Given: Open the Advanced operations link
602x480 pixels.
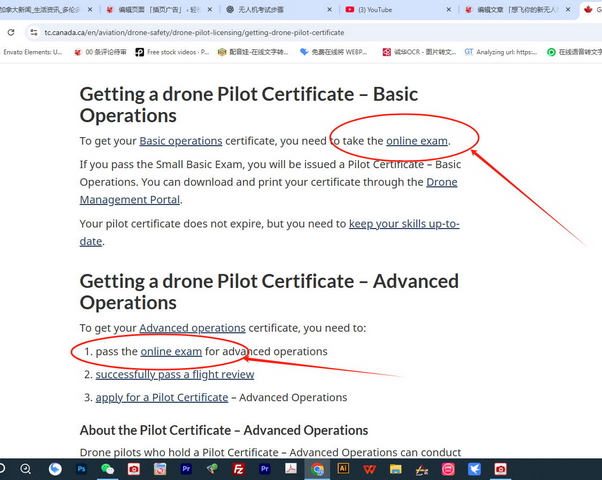Looking at the screenshot, I should pyautogui.click(x=192, y=328).
